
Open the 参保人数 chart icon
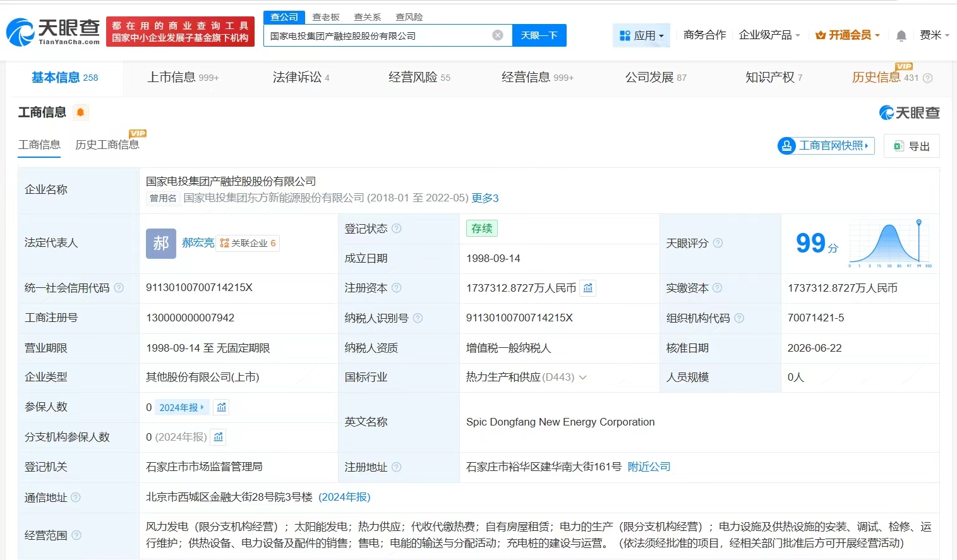click(x=221, y=407)
